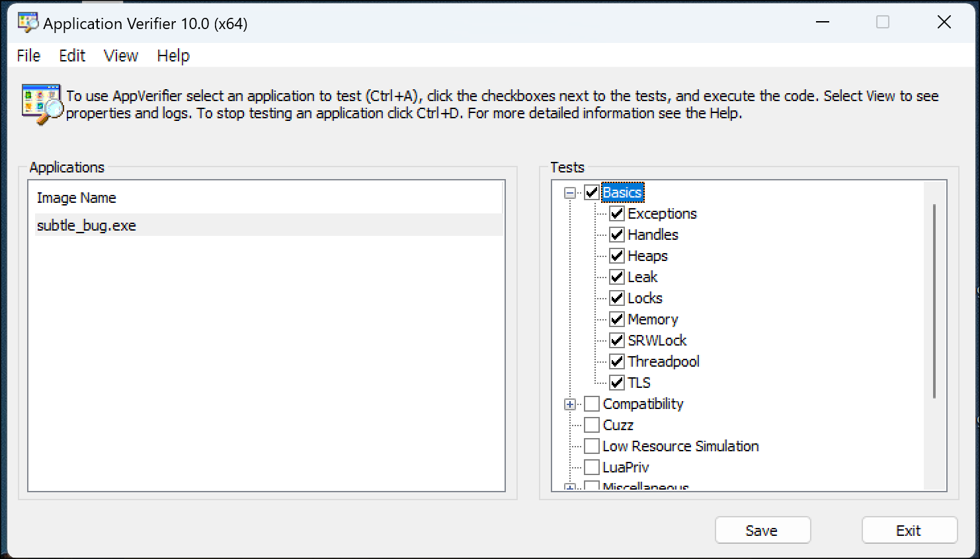Uncheck the Exceptions test checkbox

point(617,213)
